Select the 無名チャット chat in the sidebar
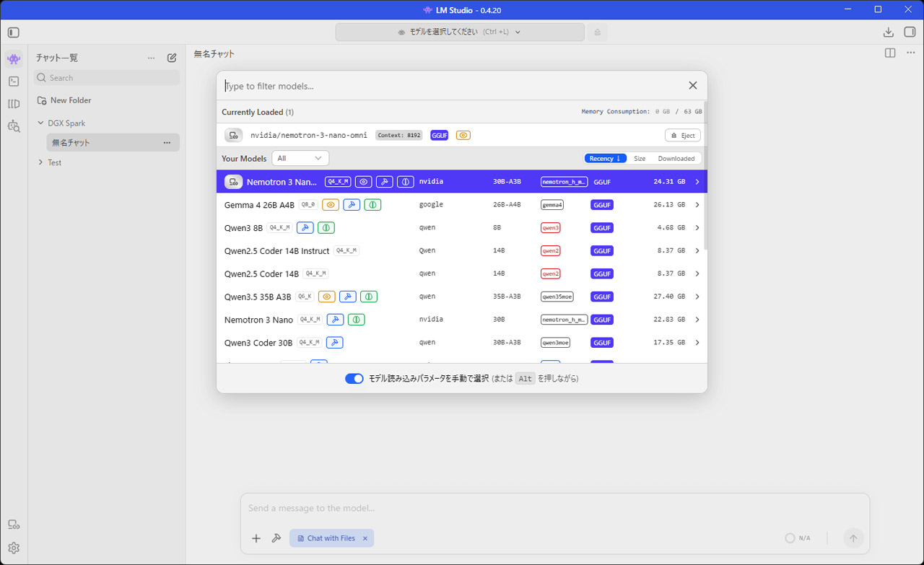Image resolution: width=924 pixels, height=565 pixels. click(x=113, y=143)
